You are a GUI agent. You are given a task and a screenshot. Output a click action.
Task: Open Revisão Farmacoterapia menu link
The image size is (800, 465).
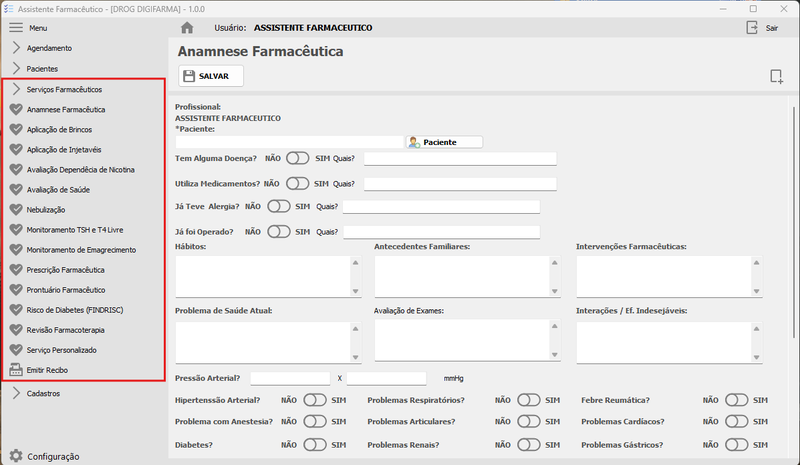pyautogui.click(x=65, y=330)
